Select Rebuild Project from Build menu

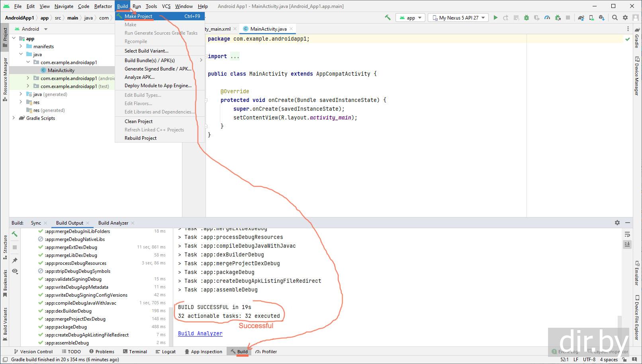pyautogui.click(x=141, y=138)
